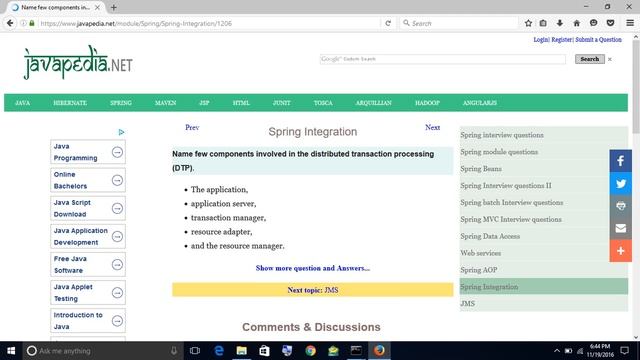This screenshot has height=360, width=640.
Task: Click the green padlock site info icon
Action: click(x=32, y=23)
